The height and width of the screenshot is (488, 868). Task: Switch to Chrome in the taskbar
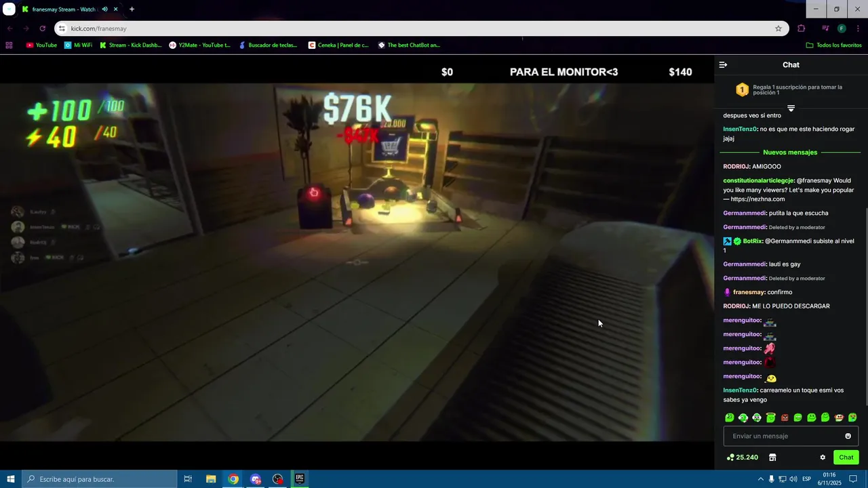233,479
